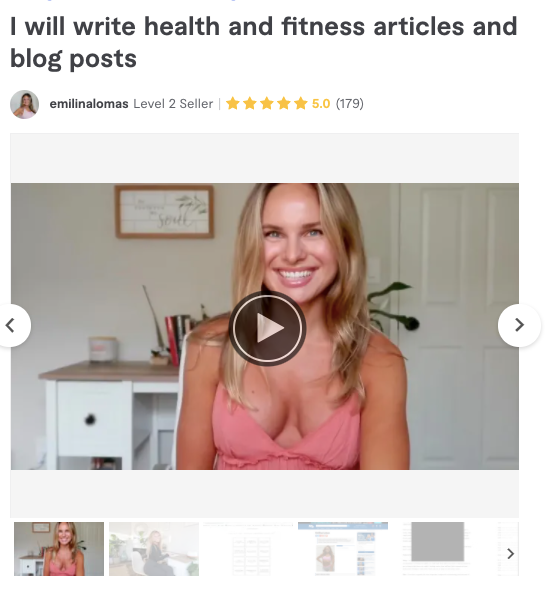Viewport: 560px width, 603px height.
Task: Select fifth thumbnail with gray box
Action: [438, 549]
